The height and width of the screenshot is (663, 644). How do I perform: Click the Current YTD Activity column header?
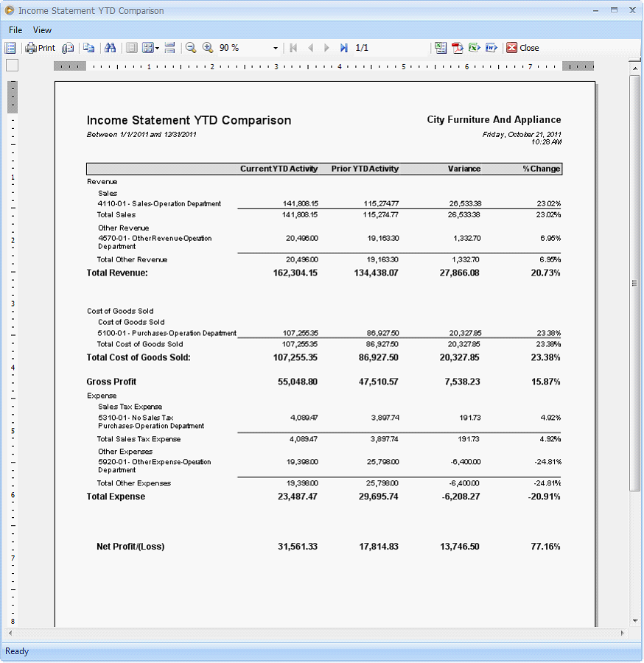tap(279, 169)
